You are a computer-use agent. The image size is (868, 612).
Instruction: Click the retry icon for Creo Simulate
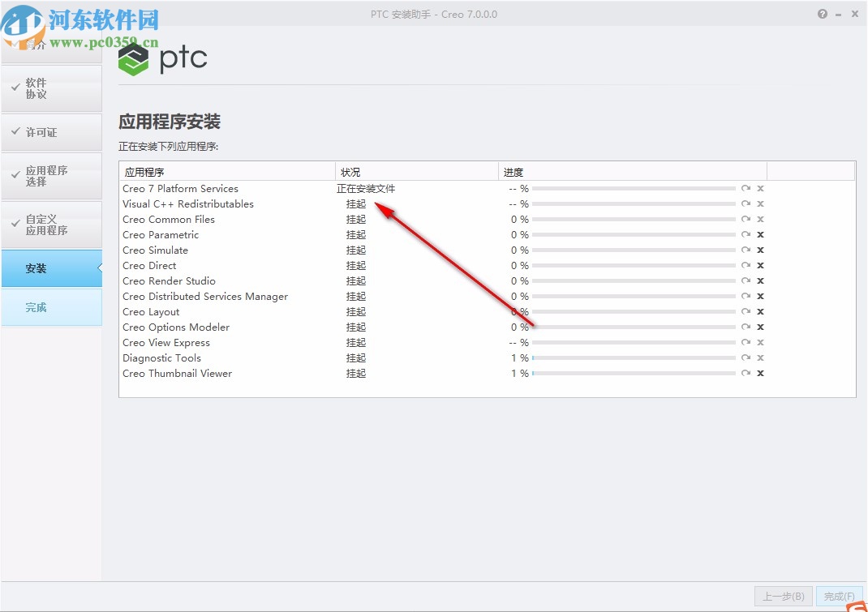(746, 250)
